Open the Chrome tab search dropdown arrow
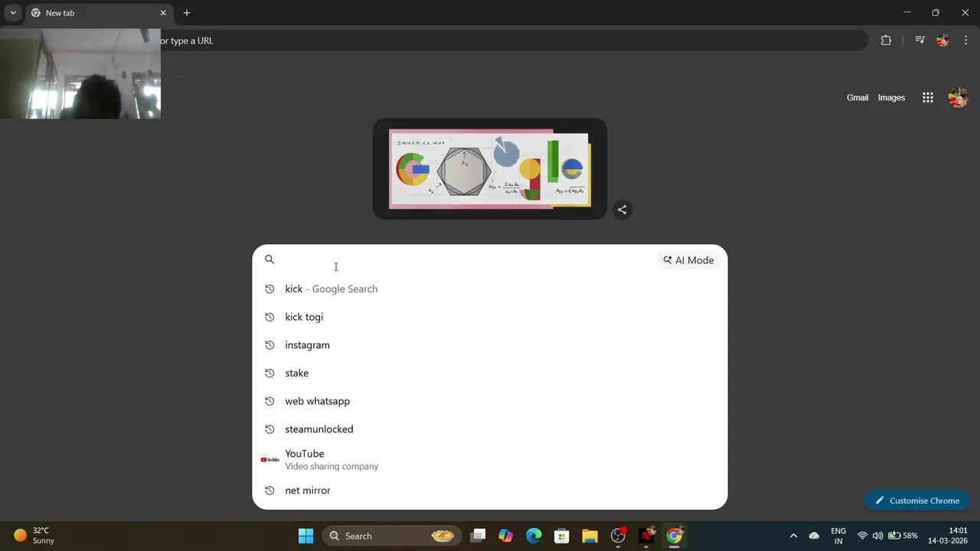The width and height of the screenshot is (980, 551). tap(13, 13)
